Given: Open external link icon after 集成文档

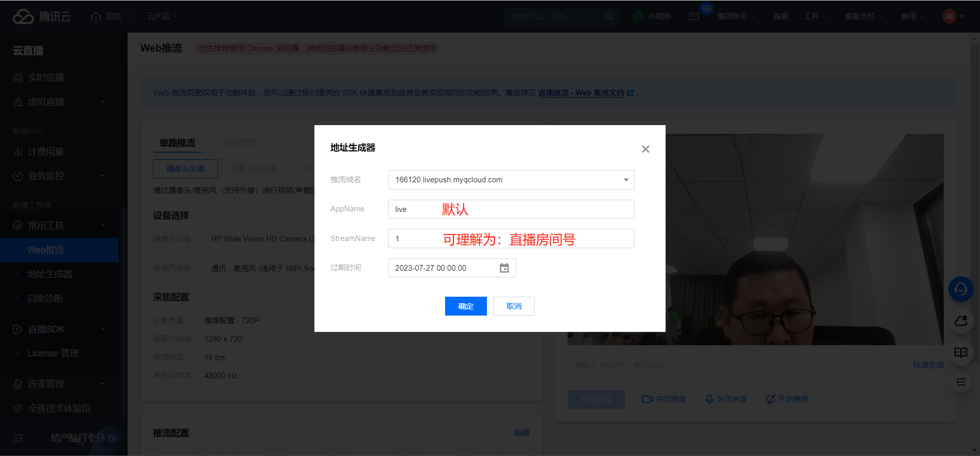Looking at the screenshot, I should pyautogui.click(x=630, y=93).
